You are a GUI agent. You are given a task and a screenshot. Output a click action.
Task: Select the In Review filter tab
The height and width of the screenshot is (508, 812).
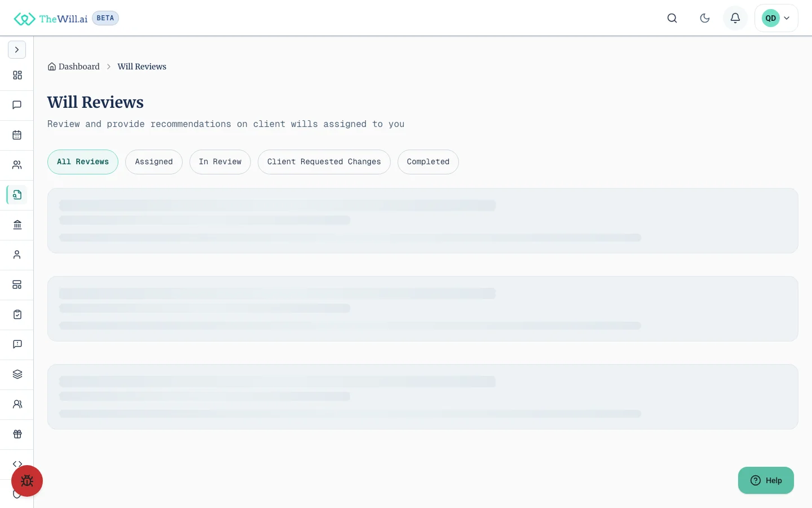(220, 162)
